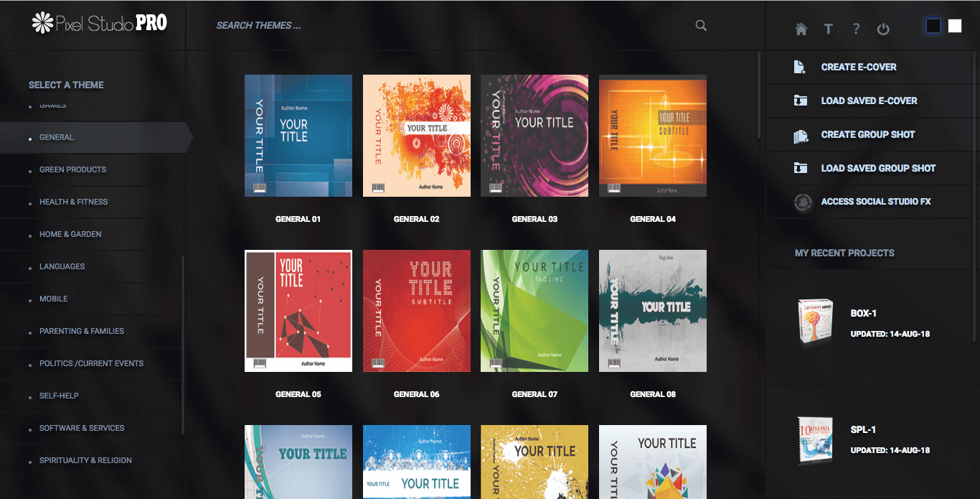Screen dimensions: 980x499
Task: Pick the General 08 grey grunge cover
Action: (x=653, y=311)
